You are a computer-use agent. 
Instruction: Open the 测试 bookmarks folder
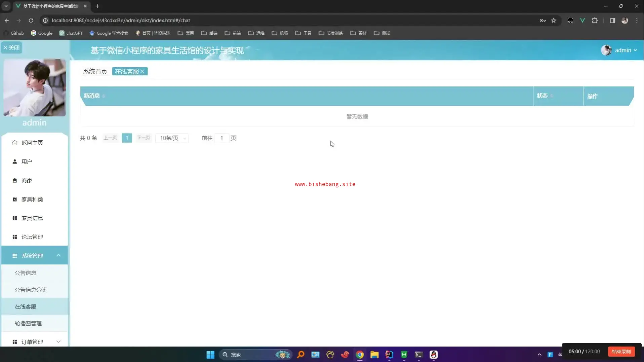coord(382,33)
